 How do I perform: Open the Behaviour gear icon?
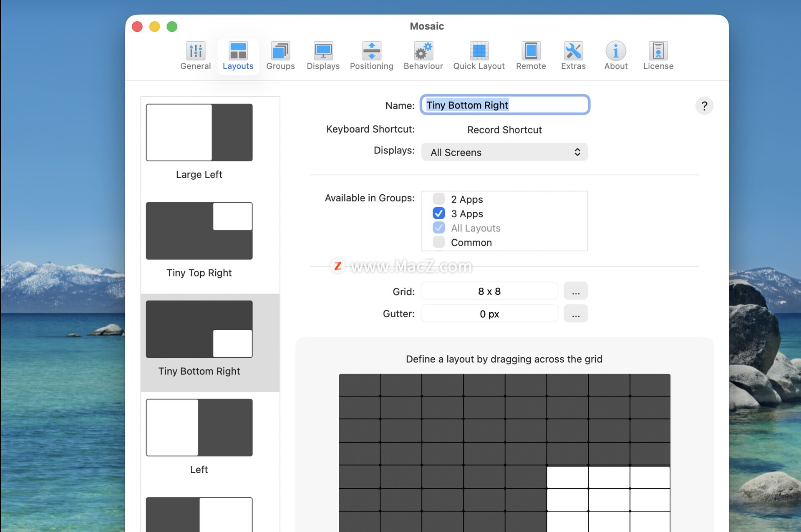click(423, 51)
